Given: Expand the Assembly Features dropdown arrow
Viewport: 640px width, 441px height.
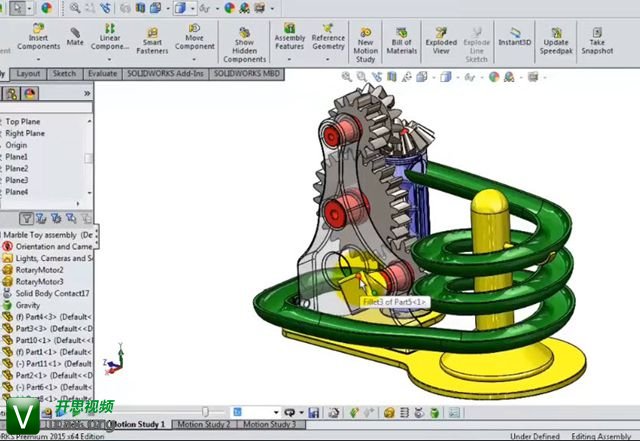Looking at the screenshot, I should [x=289, y=59].
